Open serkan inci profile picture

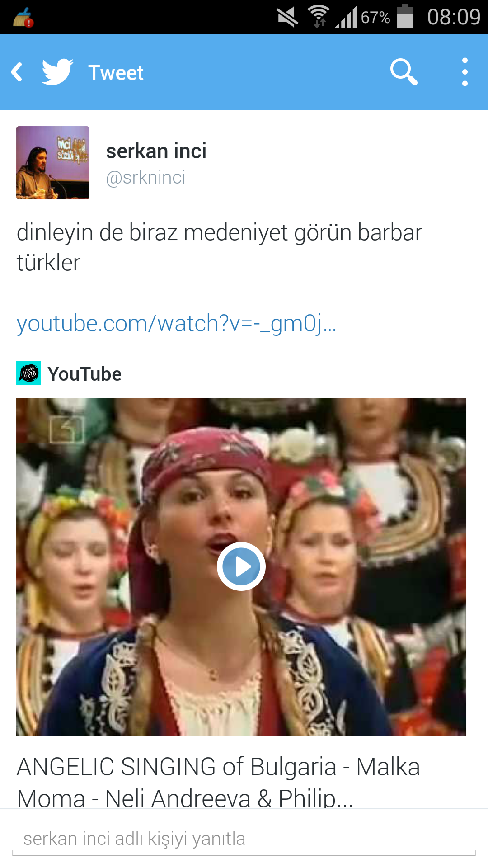53,163
